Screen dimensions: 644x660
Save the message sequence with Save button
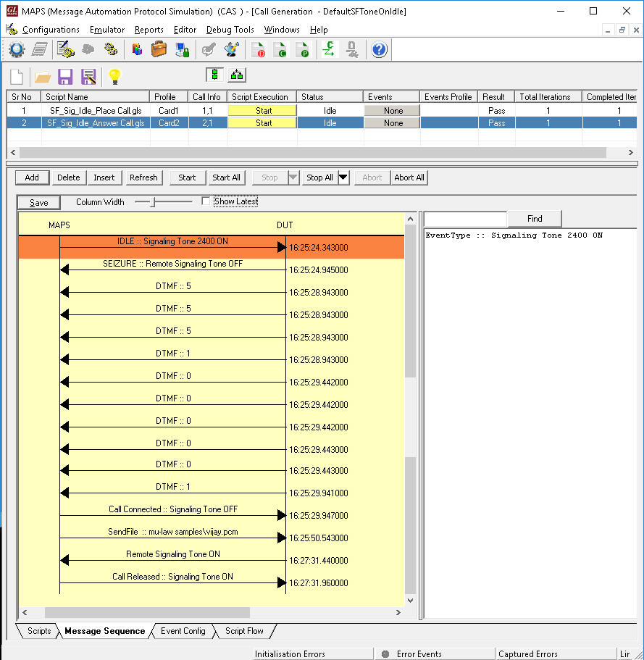38,202
